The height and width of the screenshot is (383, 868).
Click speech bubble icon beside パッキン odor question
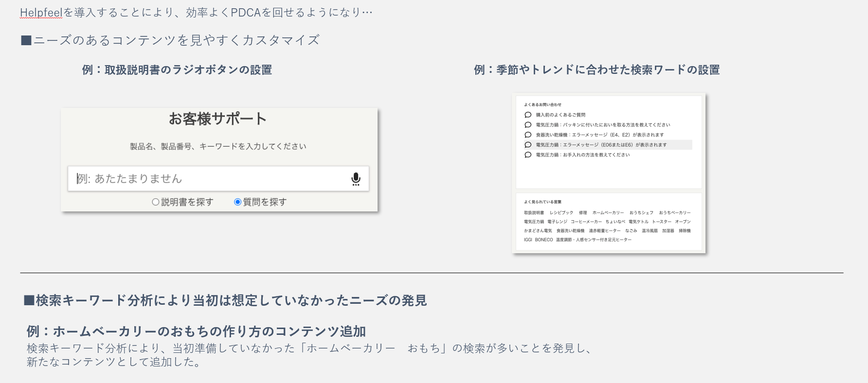click(528, 125)
